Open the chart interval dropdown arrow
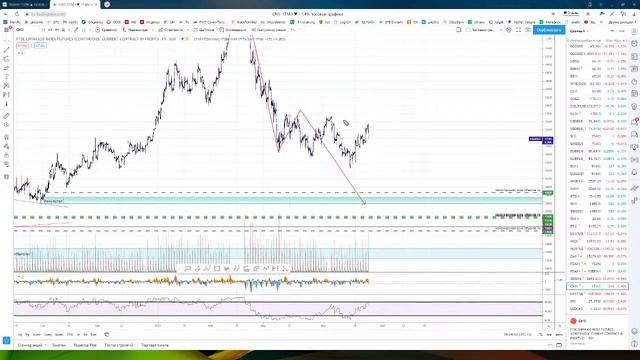Screen dimensions: 640x360 (x=68, y=30)
